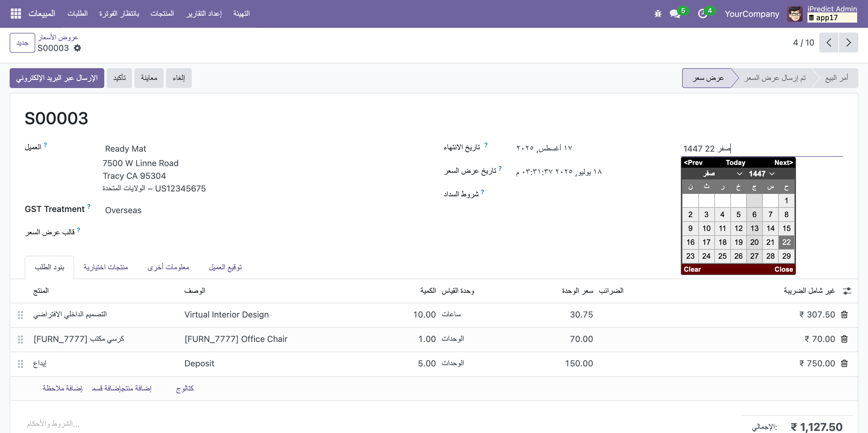Open the بانتظار الفوترة menu

click(x=119, y=14)
